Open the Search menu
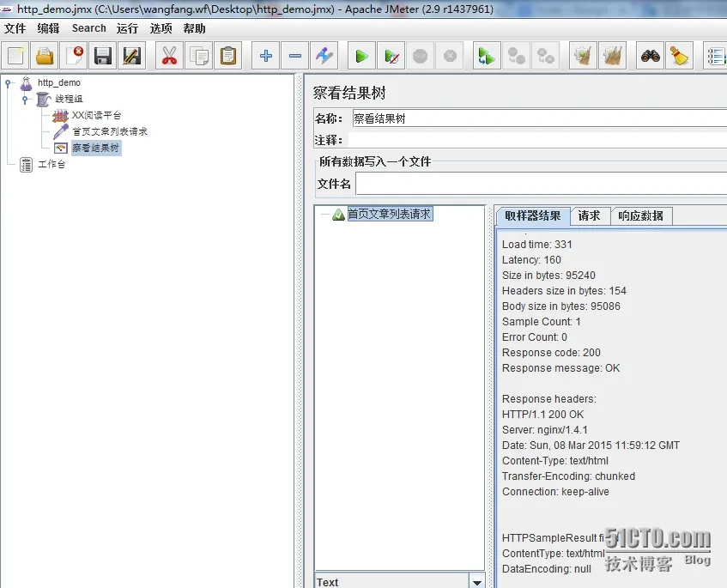This screenshot has height=588, width=727. 89,28
